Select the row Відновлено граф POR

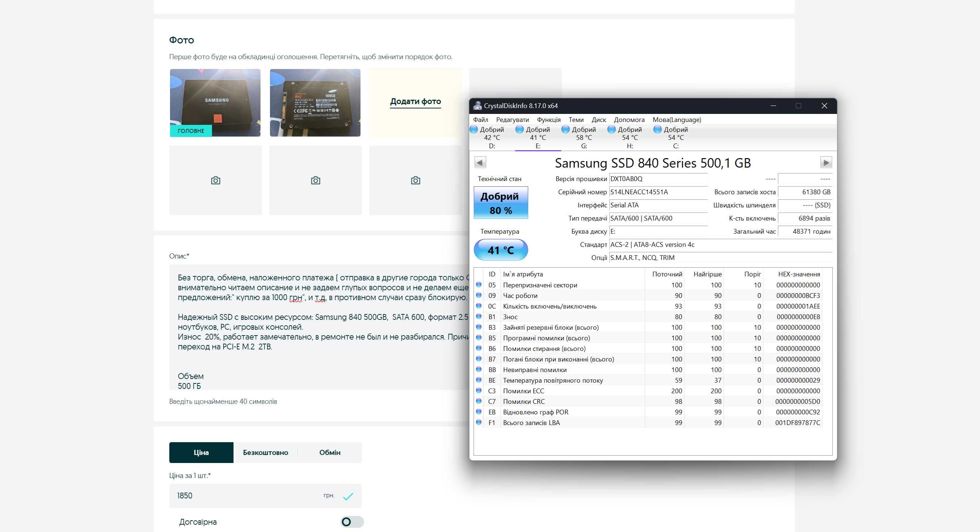649,412
